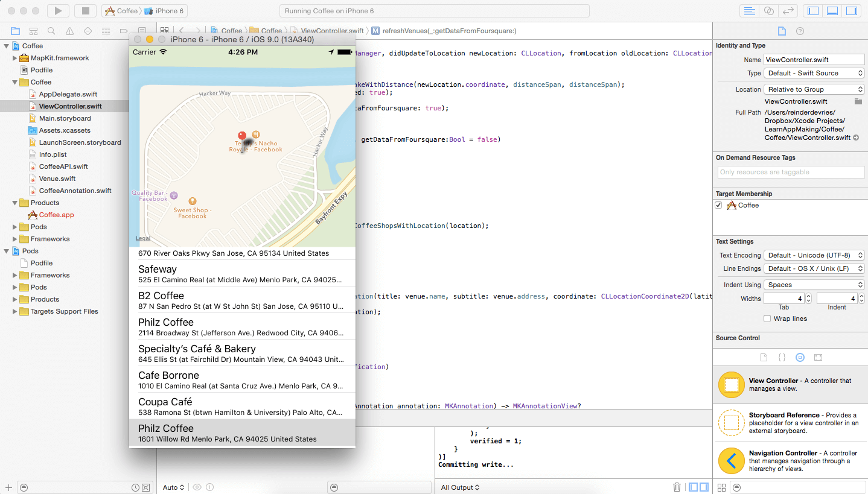868x494 pixels.
Task: Run the project with the Play button
Action: (58, 11)
